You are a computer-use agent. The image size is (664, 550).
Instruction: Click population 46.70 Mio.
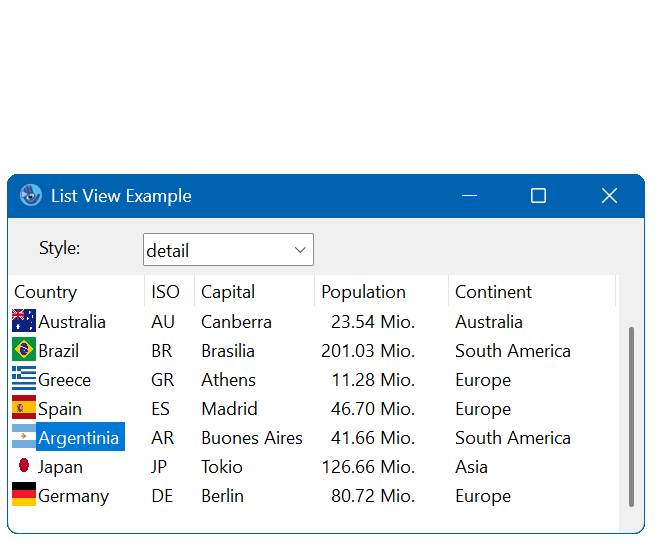[373, 409]
